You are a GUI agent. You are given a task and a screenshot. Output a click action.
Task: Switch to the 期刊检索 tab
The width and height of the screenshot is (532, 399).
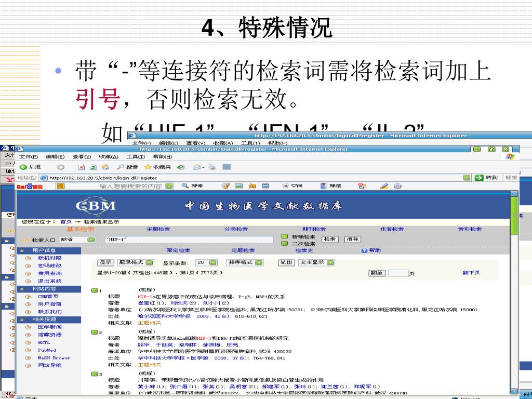click(314, 229)
